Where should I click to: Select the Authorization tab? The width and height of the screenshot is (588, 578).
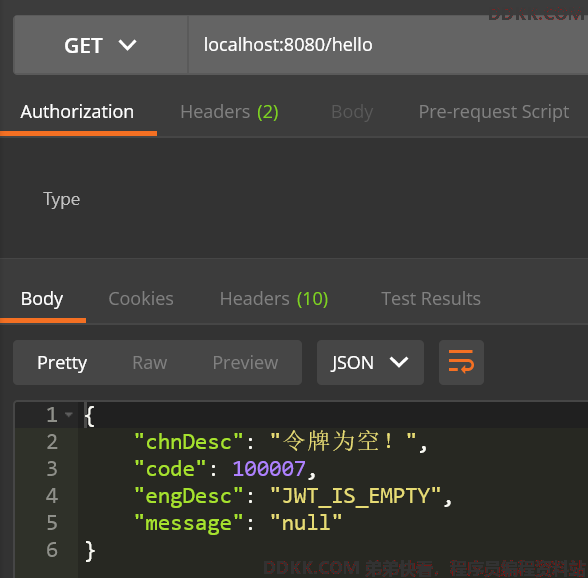(77, 112)
